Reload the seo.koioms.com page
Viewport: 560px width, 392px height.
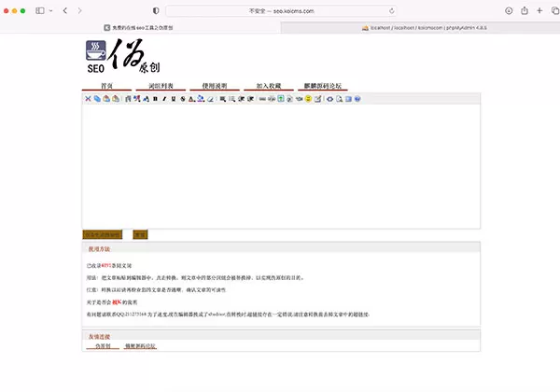(x=392, y=11)
